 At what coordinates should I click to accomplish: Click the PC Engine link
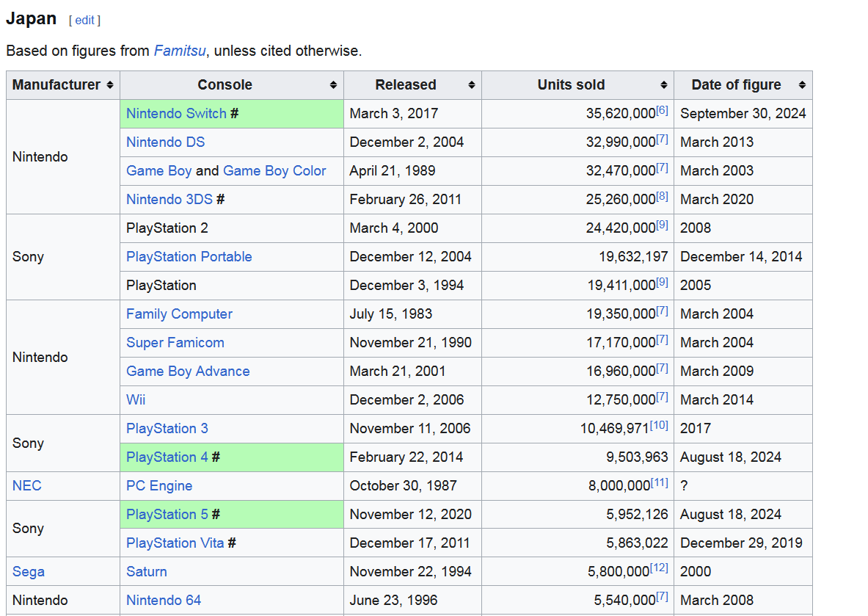coord(159,486)
